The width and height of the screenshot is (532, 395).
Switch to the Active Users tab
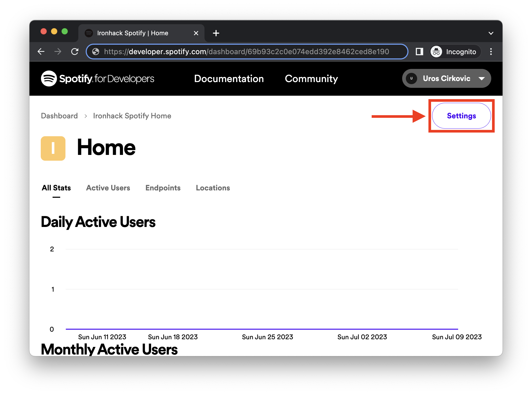pos(108,188)
